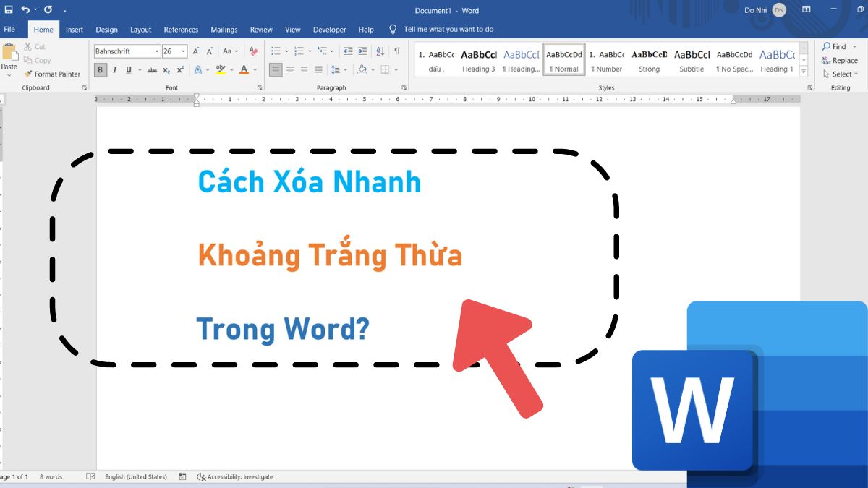Open the File tab

(x=9, y=30)
